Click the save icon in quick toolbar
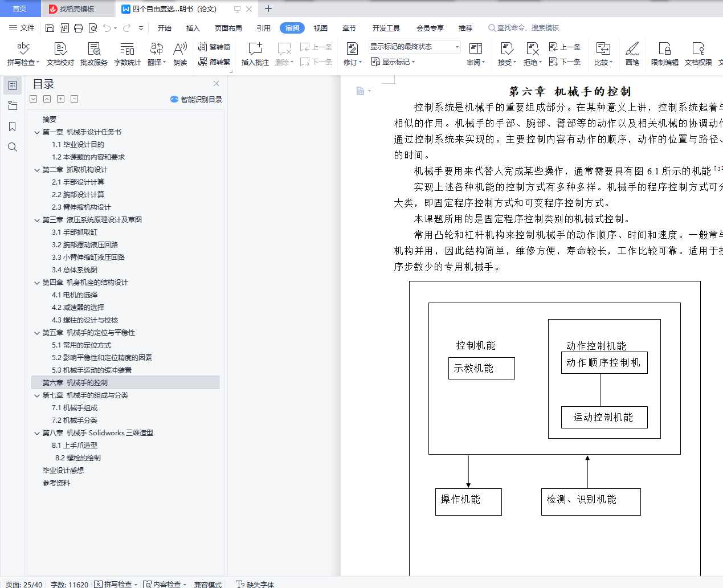 (50, 28)
